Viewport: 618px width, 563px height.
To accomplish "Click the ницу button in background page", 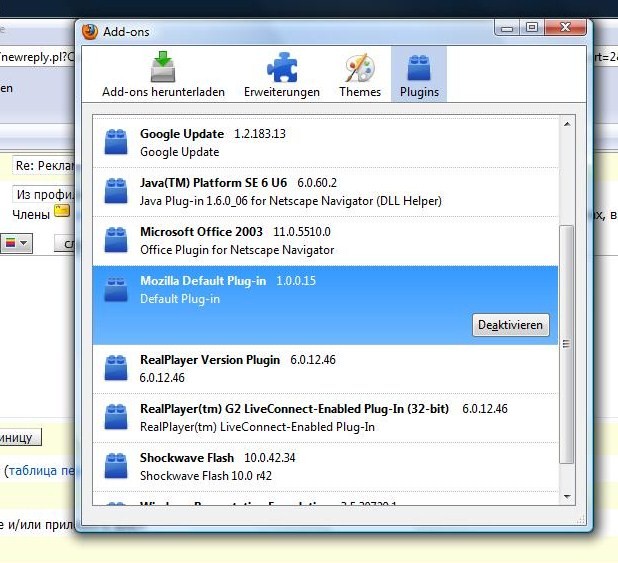I will [20, 437].
